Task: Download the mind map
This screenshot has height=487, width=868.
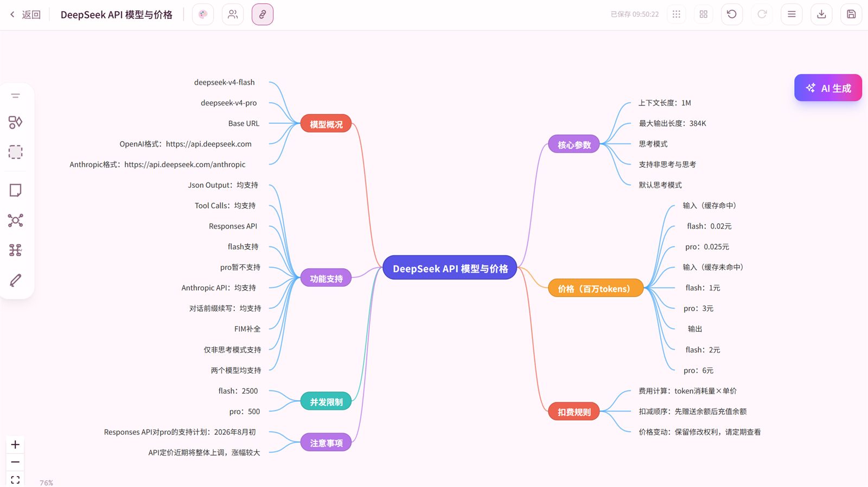Action: pyautogui.click(x=821, y=15)
